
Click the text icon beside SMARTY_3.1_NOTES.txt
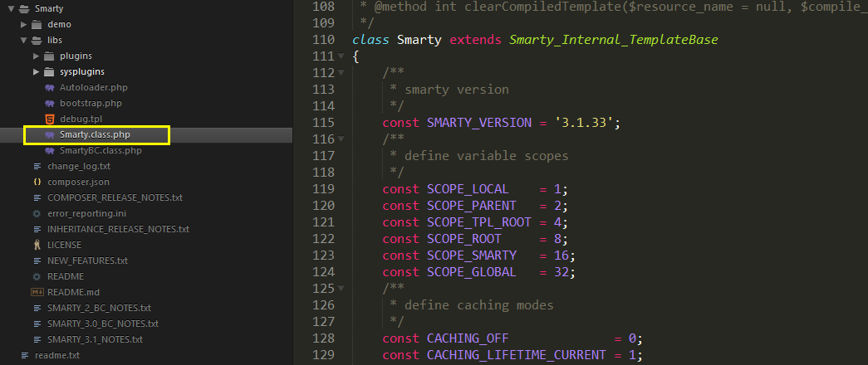tap(37, 339)
